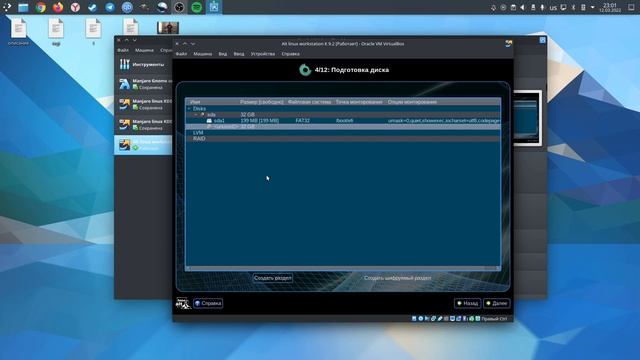
Task: Collapse the sda disk node
Action: [196, 115]
